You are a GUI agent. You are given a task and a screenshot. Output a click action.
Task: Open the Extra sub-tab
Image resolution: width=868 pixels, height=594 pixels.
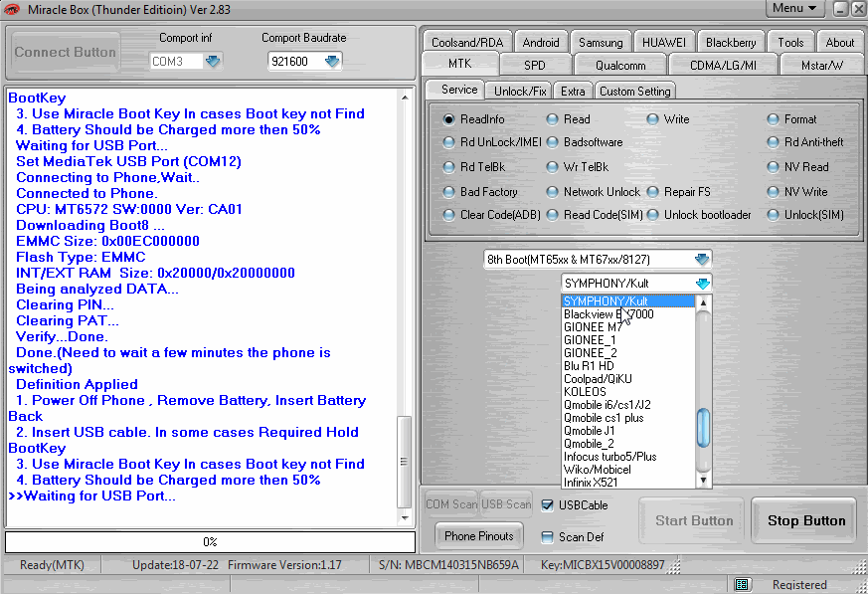(573, 91)
